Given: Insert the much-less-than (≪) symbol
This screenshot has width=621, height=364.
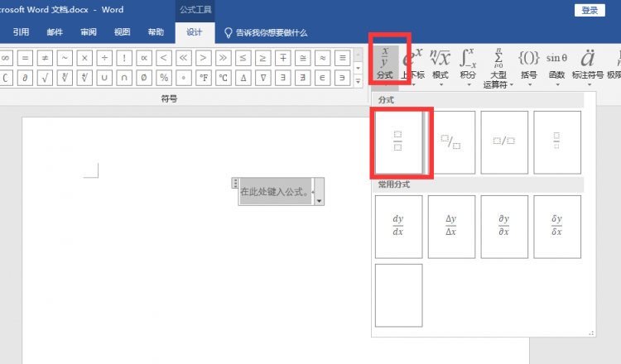Looking at the screenshot, I should tap(183, 58).
